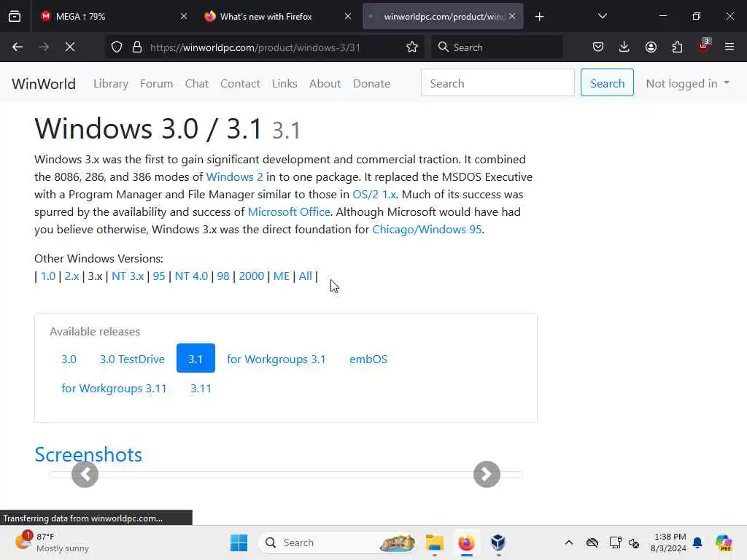Follow the Chicago/Windows 95 link

coord(427,230)
